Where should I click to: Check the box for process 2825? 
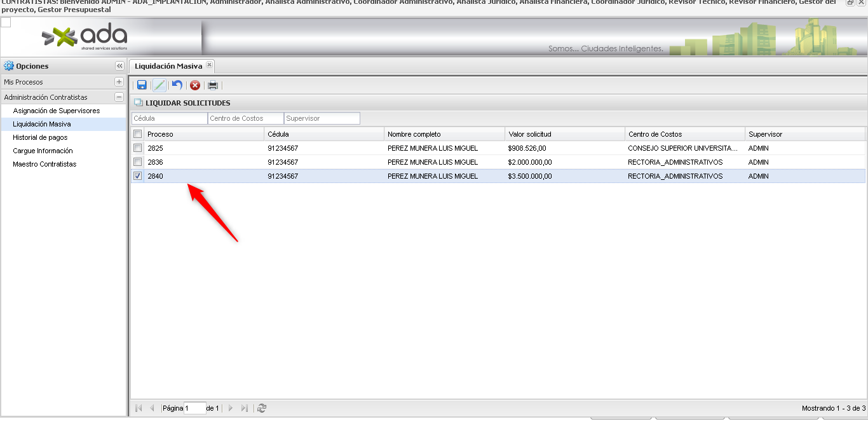[137, 148]
